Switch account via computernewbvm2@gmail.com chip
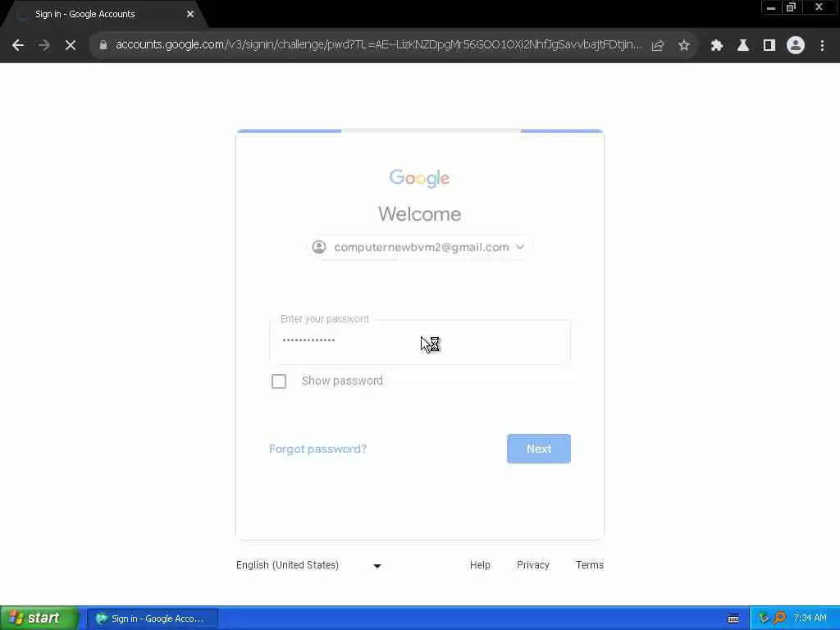 pos(419,247)
